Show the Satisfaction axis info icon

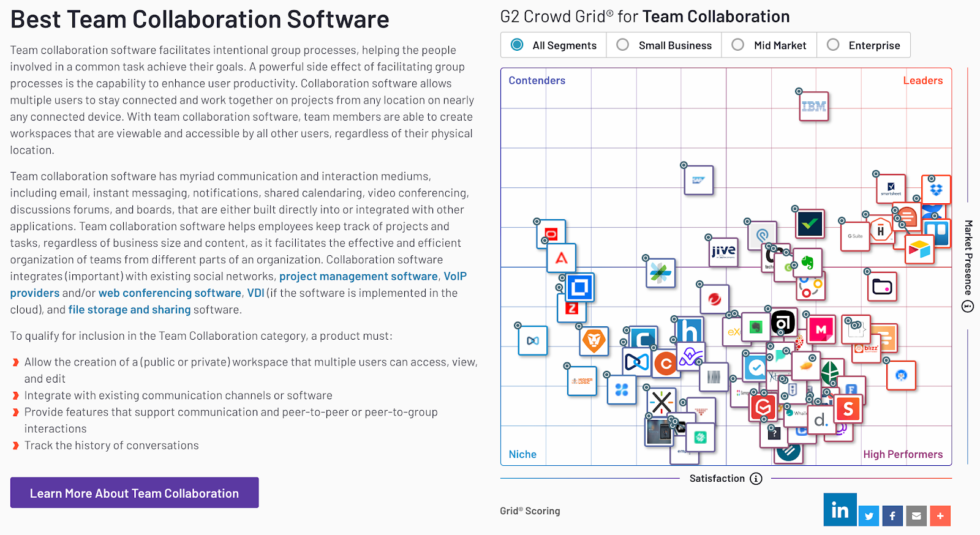[x=756, y=479]
